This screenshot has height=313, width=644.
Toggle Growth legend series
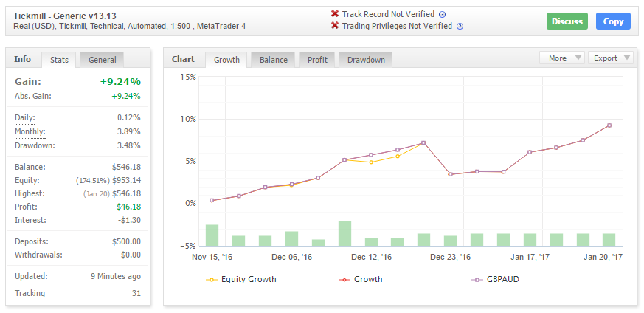coord(360,279)
